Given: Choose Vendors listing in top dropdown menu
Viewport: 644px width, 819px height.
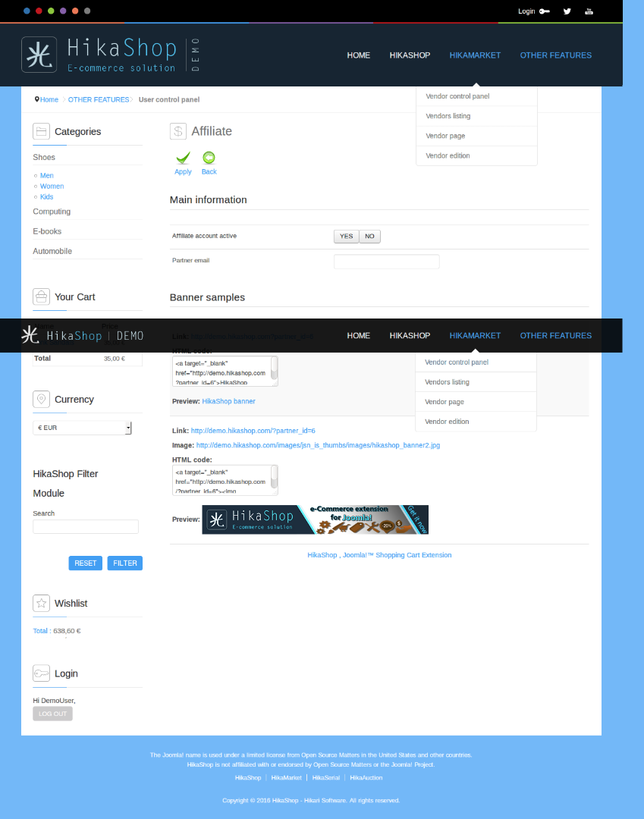Looking at the screenshot, I should pyautogui.click(x=476, y=116).
